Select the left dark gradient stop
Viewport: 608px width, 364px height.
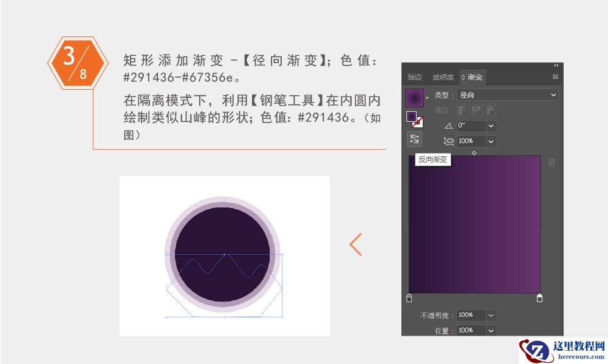pos(408,298)
